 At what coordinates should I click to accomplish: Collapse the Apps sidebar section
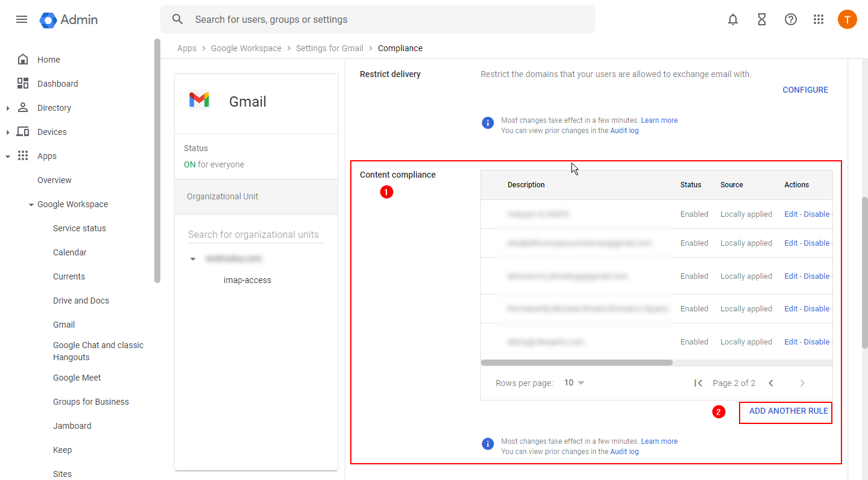click(x=8, y=155)
